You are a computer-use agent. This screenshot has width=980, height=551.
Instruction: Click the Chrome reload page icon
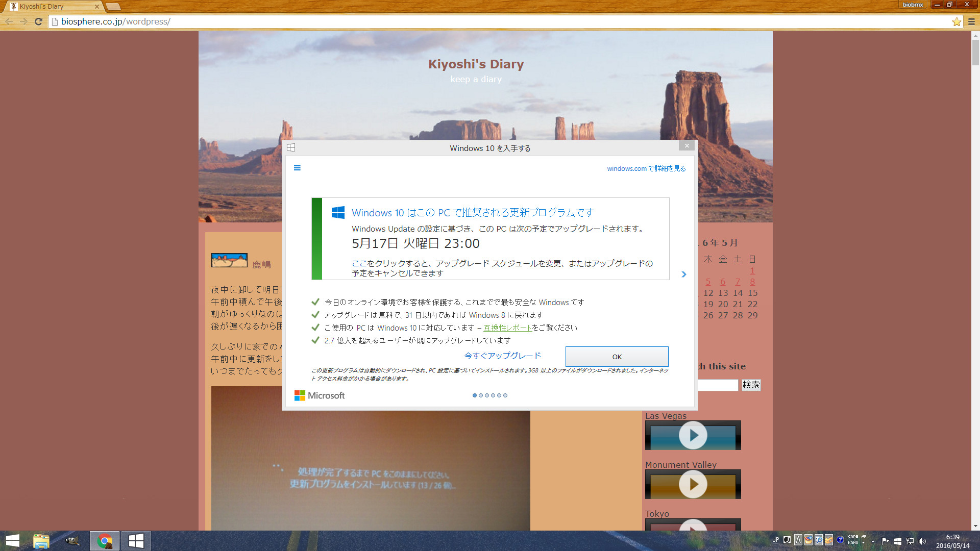coord(38,21)
